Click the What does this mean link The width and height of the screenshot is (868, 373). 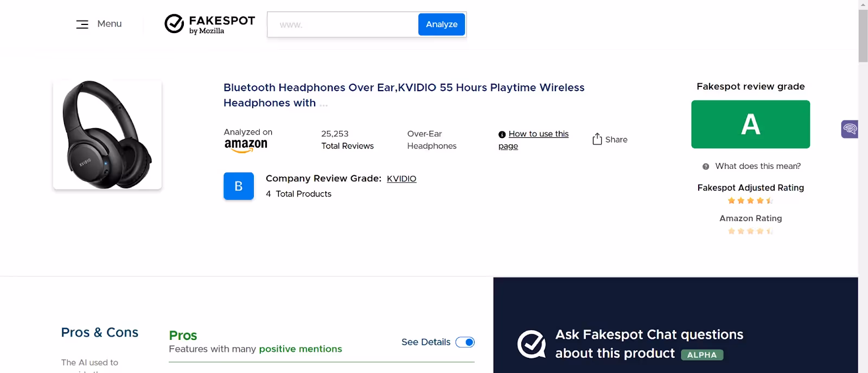point(757,166)
